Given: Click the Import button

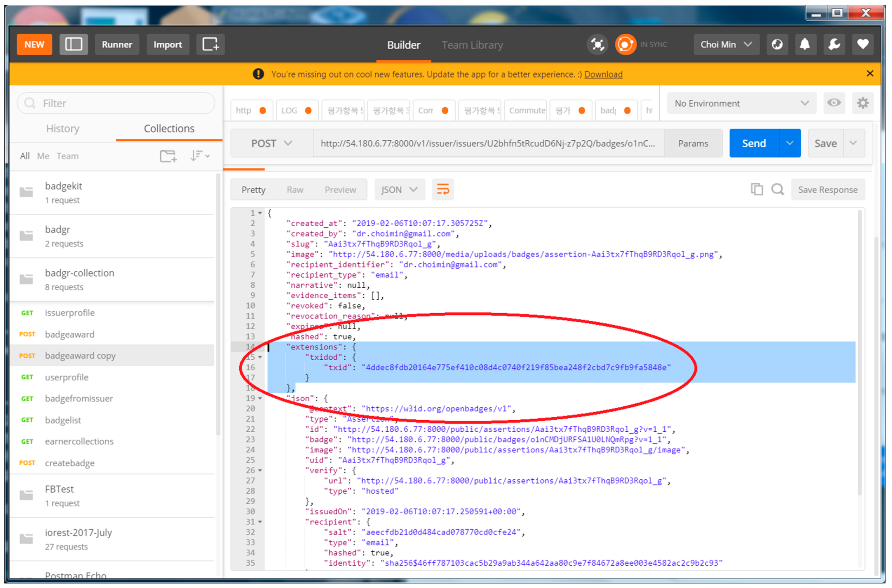Looking at the screenshot, I should [168, 45].
